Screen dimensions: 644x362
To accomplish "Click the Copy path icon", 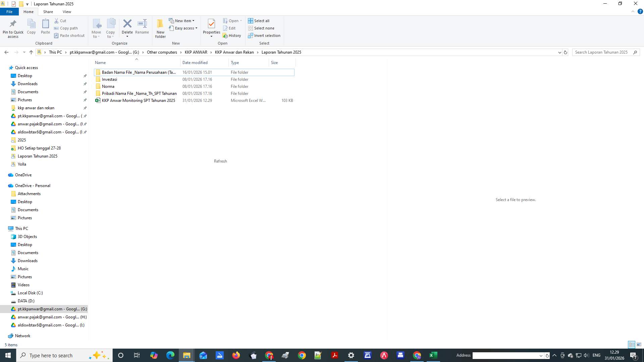I will tap(57, 28).
